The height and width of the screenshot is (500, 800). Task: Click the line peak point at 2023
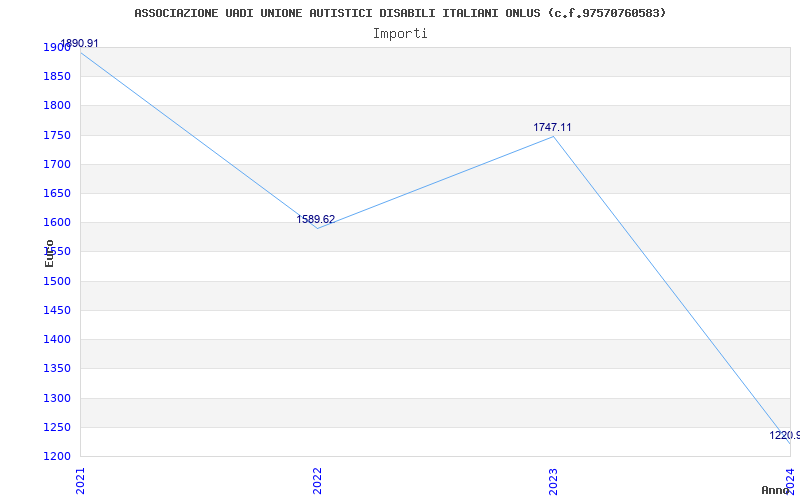point(554,137)
